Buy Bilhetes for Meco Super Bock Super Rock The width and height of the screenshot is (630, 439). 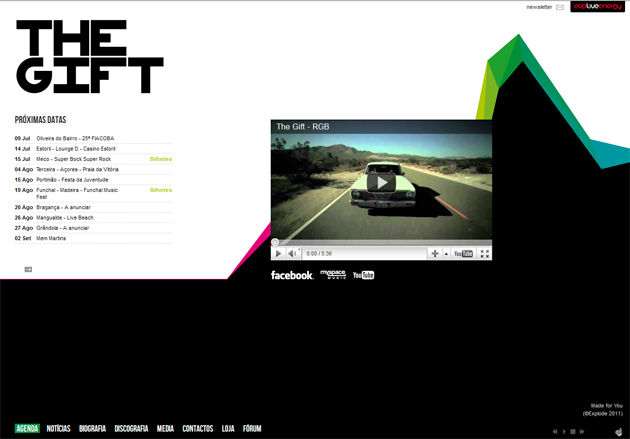161,159
